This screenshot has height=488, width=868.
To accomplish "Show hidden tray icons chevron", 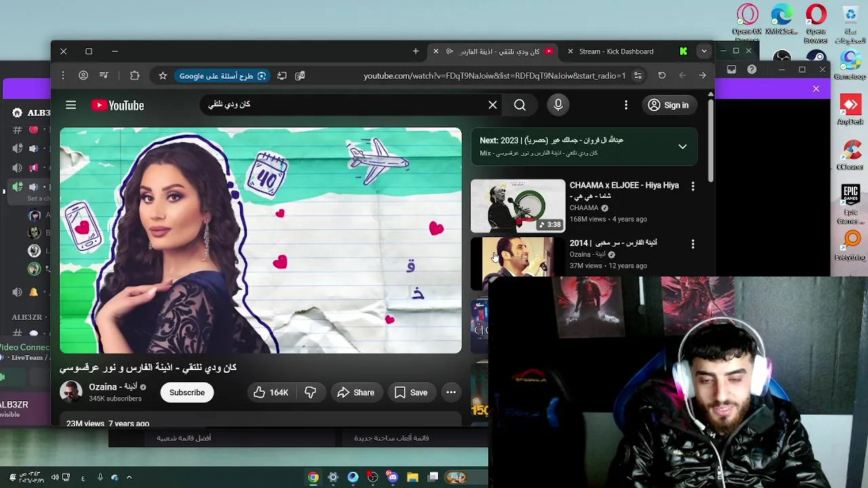I will pyautogui.click(x=129, y=477).
